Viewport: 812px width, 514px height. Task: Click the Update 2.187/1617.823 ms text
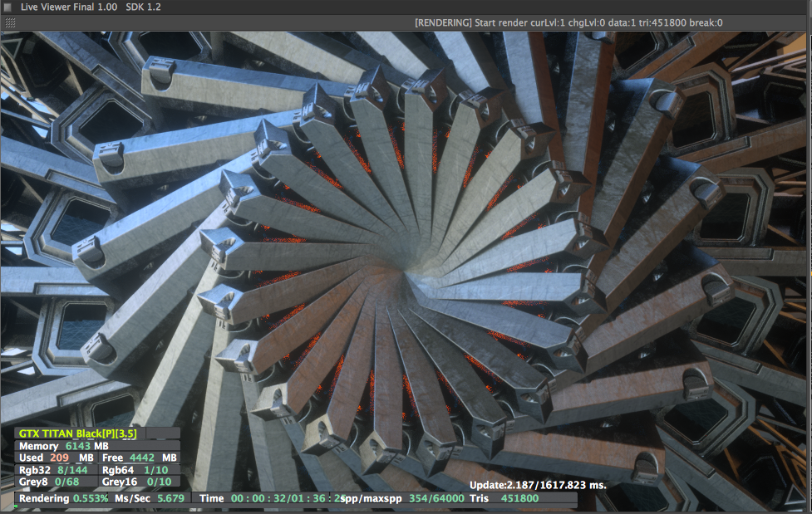tap(538, 486)
